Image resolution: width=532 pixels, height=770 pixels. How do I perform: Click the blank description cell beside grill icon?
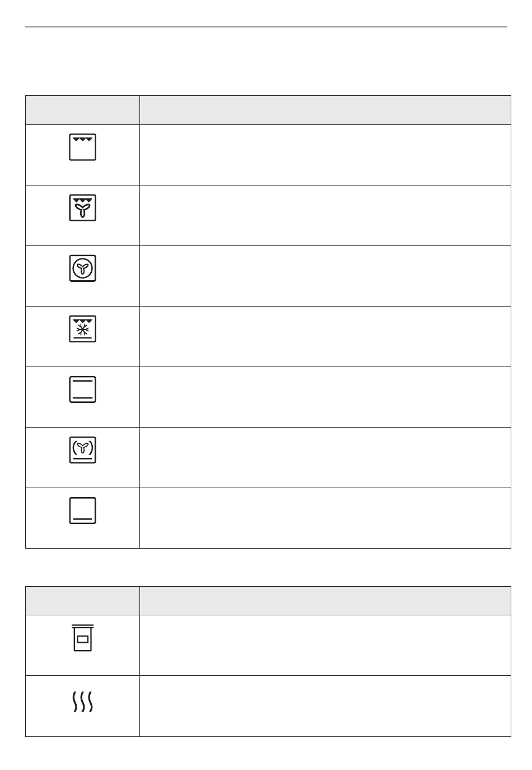pos(325,155)
